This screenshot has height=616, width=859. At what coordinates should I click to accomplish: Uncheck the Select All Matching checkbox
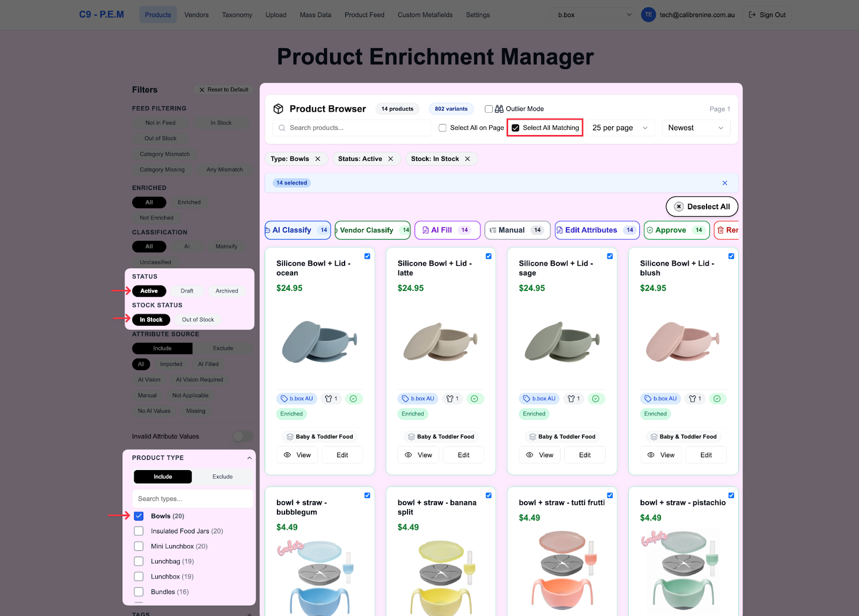pyautogui.click(x=515, y=128)
